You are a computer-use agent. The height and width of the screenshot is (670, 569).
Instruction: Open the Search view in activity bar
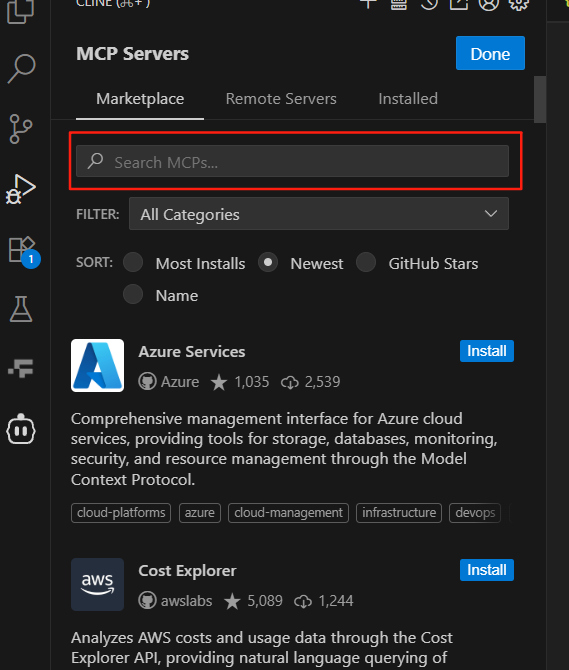[21, 68]
